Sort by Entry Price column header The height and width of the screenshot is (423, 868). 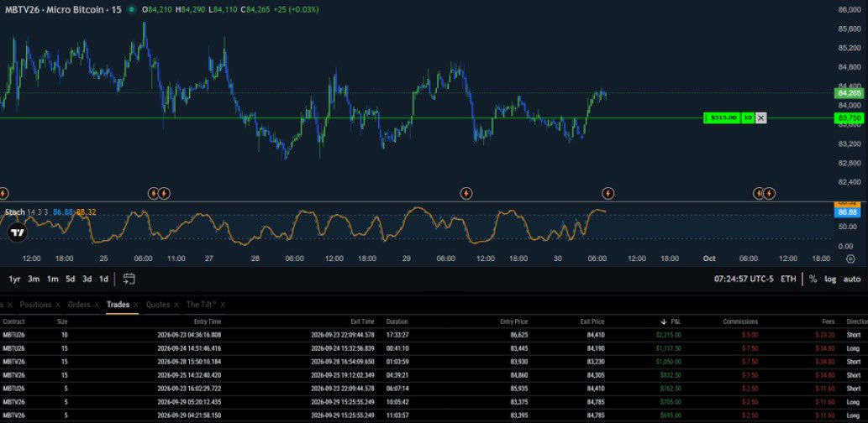coord(513,321)
